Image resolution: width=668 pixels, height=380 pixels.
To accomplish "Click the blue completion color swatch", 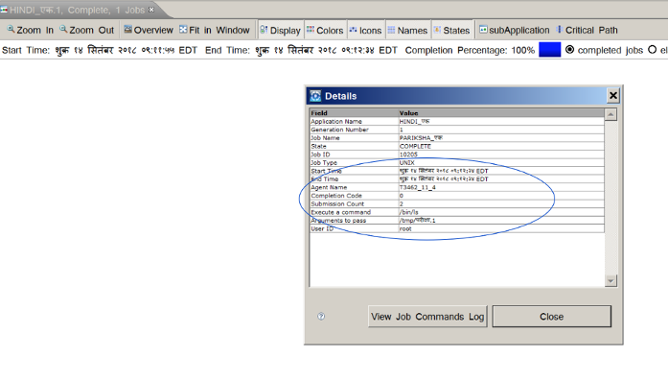I will pos(550,49).
